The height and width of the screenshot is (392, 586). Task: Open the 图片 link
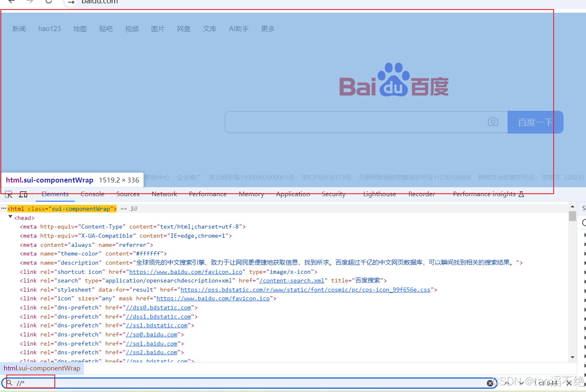coord(158,29)
